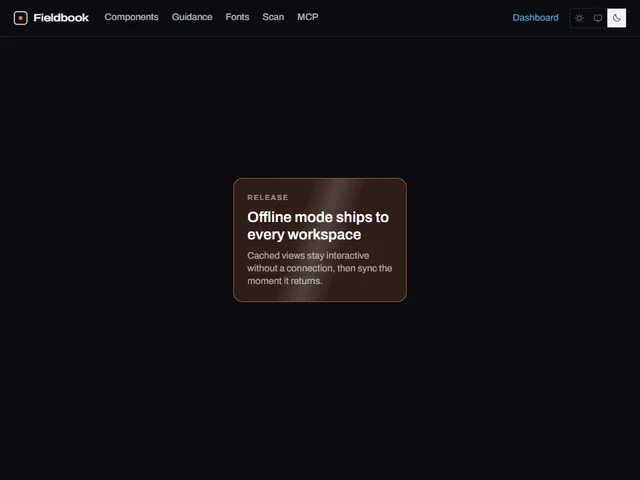Viewport: 640px width, 480px height.
Task: Select the system theme monitor icon
Action: (598, 18)
